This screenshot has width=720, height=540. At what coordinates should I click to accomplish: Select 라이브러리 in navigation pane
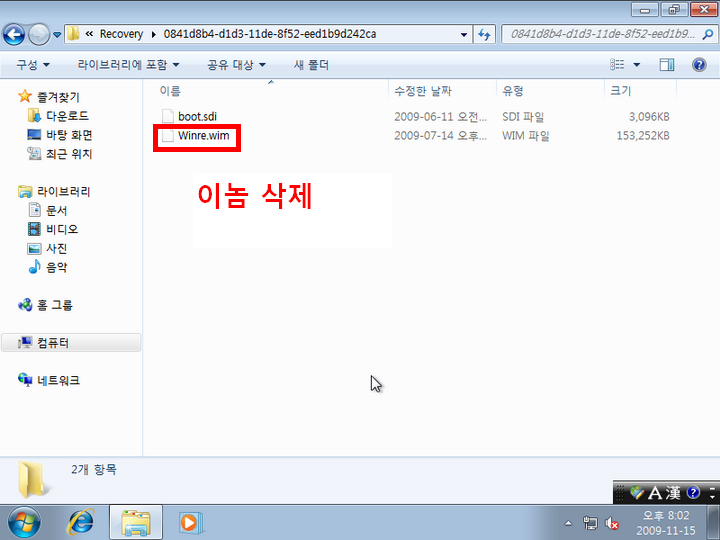point(63,191)
